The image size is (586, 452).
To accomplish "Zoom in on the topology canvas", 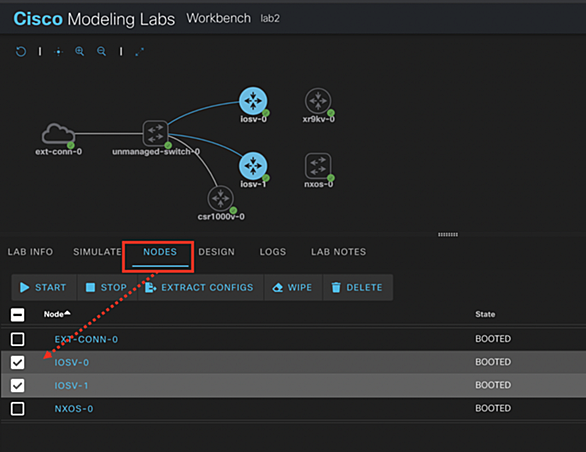I will (x=79, y=51).
